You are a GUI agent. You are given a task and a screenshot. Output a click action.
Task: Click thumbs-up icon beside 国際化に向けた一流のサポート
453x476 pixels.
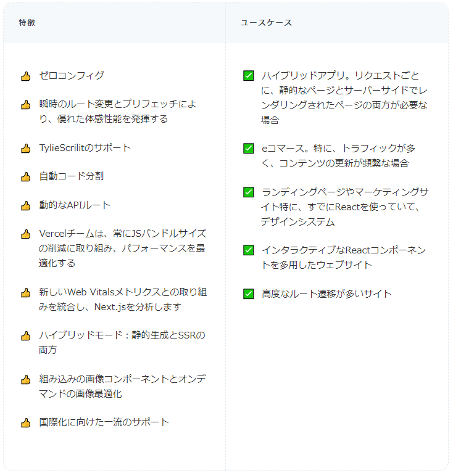pyautogui.click(x=26, y=423)
